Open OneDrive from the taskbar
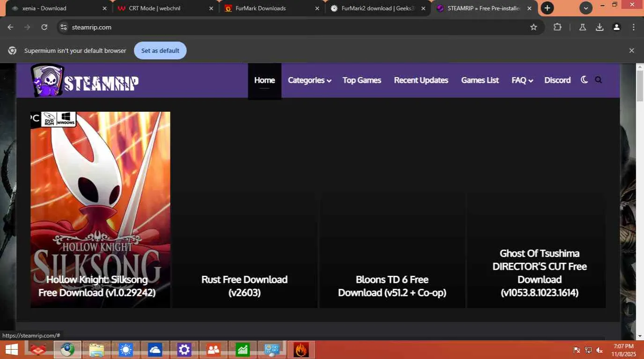644x359 pixels. (x=155, y=350)
